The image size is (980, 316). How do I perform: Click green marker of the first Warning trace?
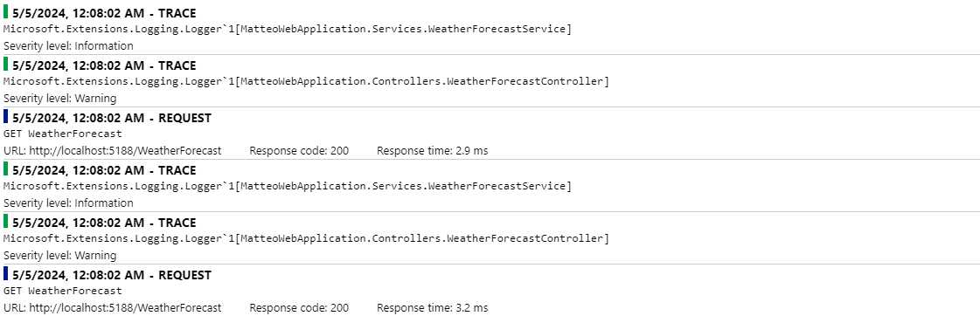point(5,64)
